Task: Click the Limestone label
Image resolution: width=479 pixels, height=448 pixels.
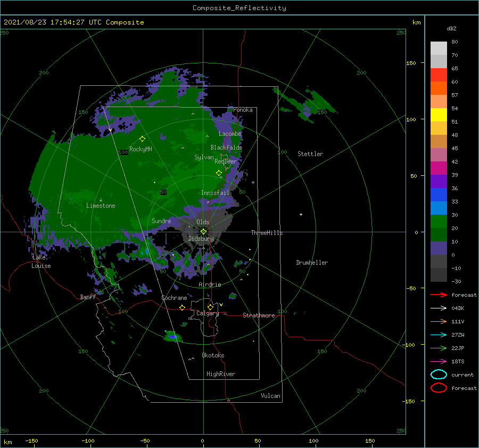Action: [101, 206]
